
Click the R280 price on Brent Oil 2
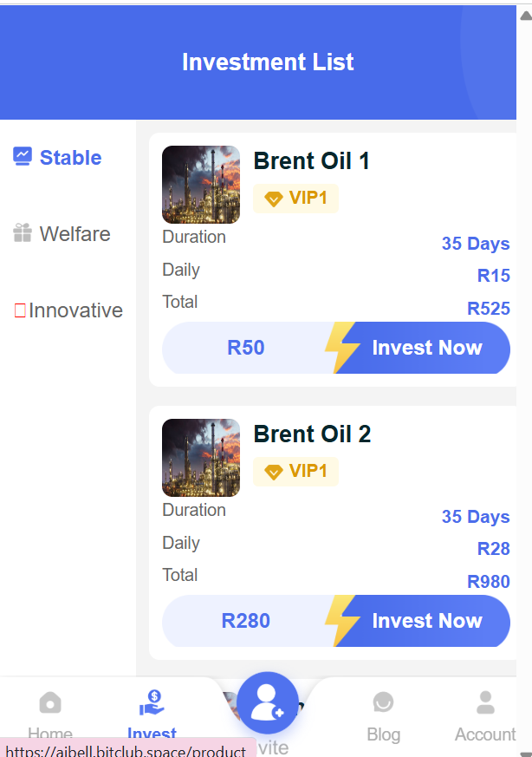246,621
